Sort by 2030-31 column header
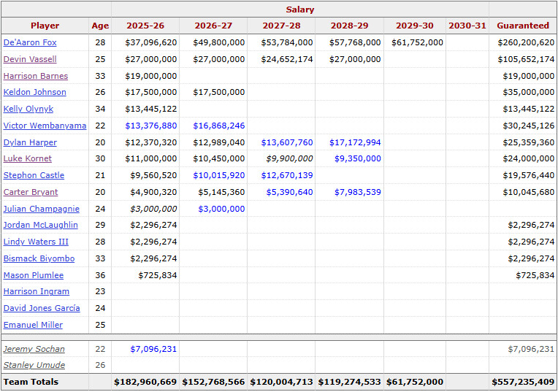The image size is (558, 392). (x=467, y=26)
